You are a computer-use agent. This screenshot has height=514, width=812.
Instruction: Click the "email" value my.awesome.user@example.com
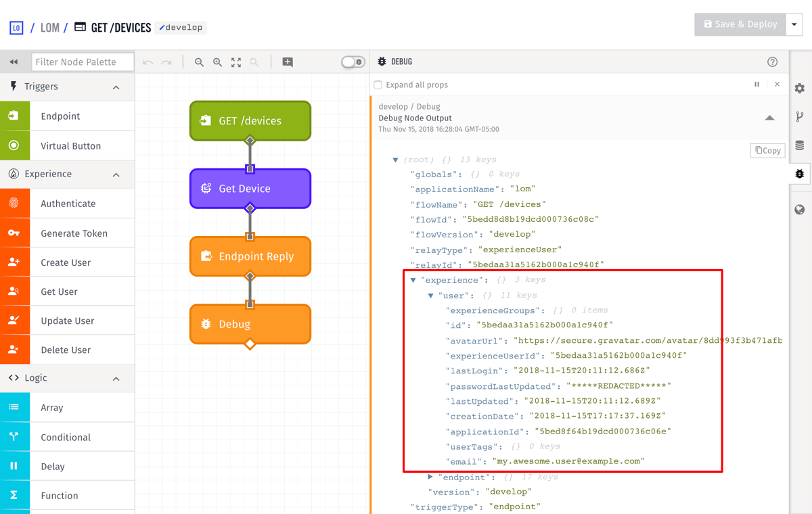click(x=568, y=461)
